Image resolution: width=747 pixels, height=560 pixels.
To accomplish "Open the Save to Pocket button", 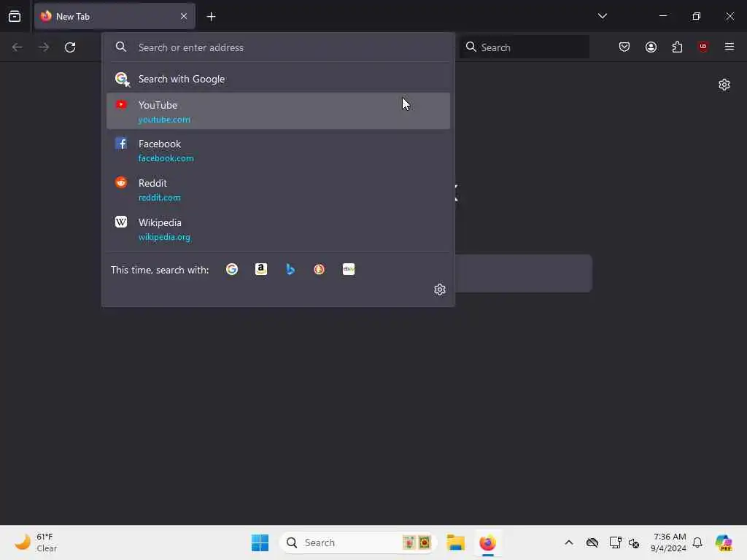I will [624, 47].
